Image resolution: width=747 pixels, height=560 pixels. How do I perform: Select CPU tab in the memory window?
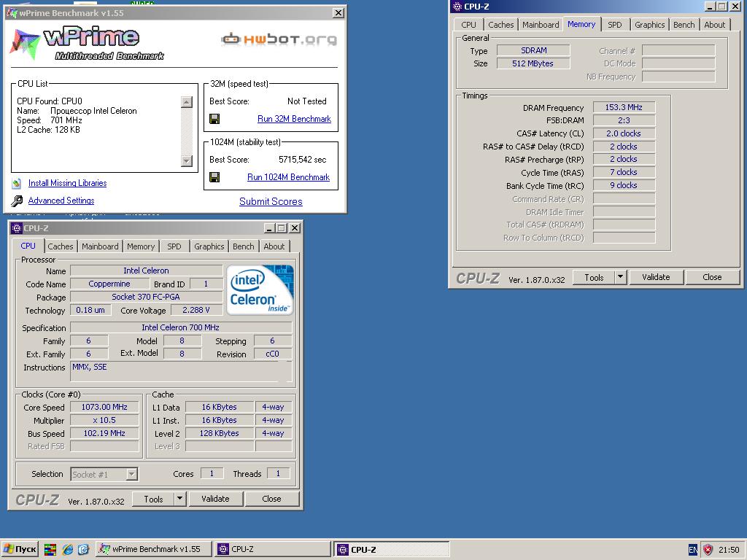click(468, 25)
